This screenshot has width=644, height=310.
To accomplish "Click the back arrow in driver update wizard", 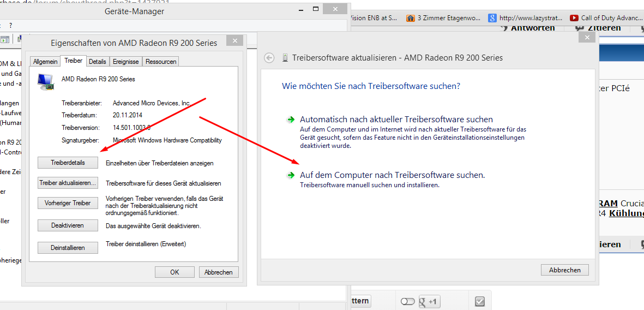I will click(x=269, y=58).
